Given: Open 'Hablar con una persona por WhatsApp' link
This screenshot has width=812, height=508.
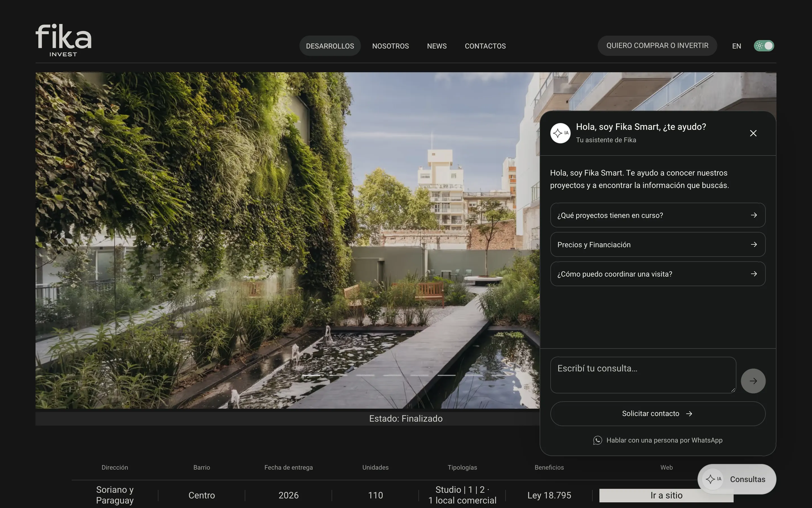Looking at the screenshot, I should (658, 440).
